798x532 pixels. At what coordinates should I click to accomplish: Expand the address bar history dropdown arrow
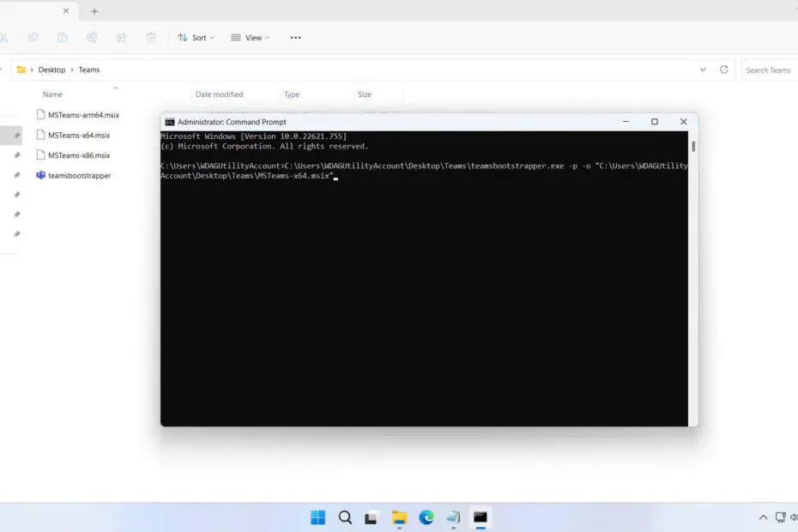pos(703,70)
